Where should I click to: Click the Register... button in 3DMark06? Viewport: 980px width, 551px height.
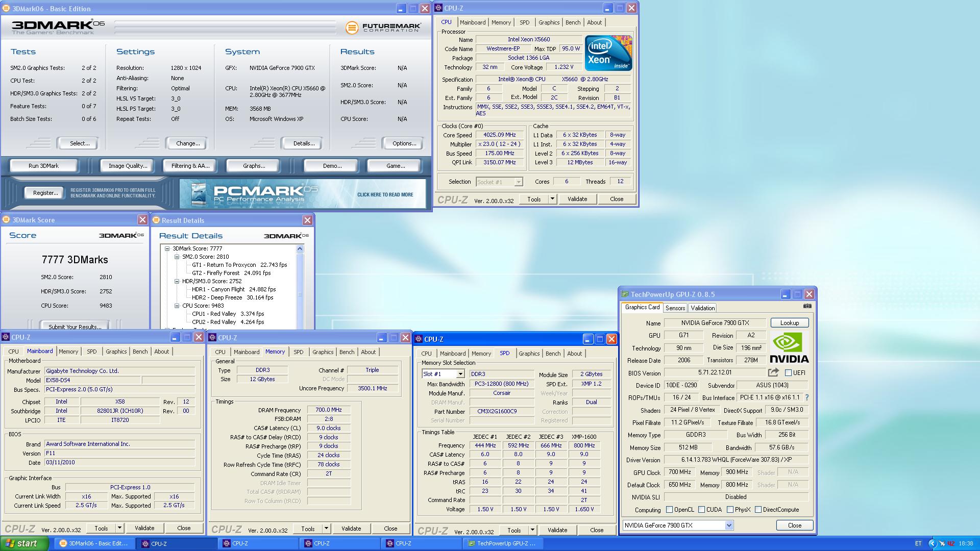(45, 193)
